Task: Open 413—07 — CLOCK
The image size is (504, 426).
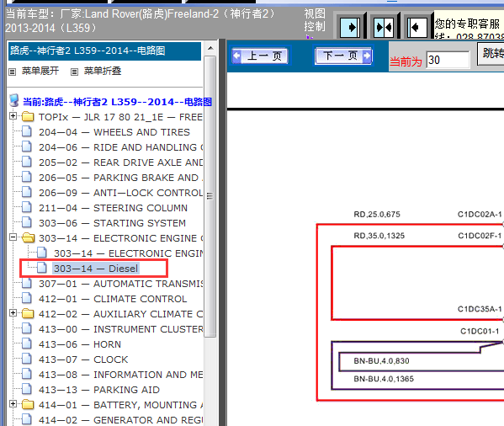Action: click(x=83, y=359)
